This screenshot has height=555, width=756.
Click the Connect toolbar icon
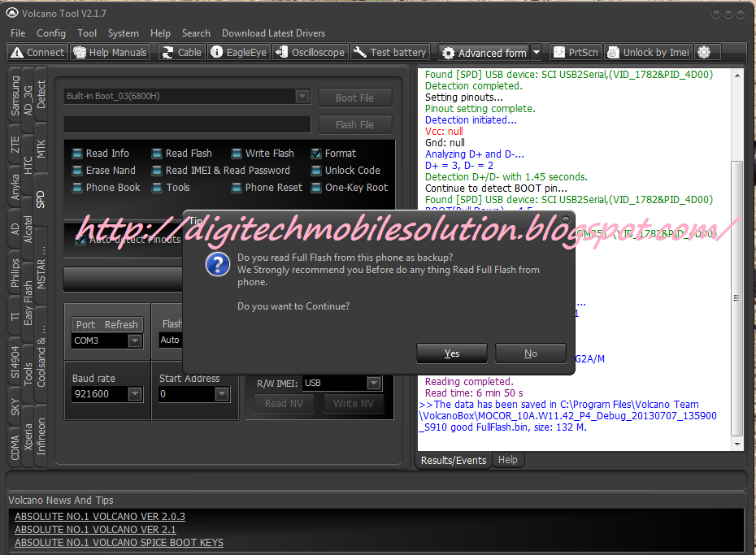36,52
